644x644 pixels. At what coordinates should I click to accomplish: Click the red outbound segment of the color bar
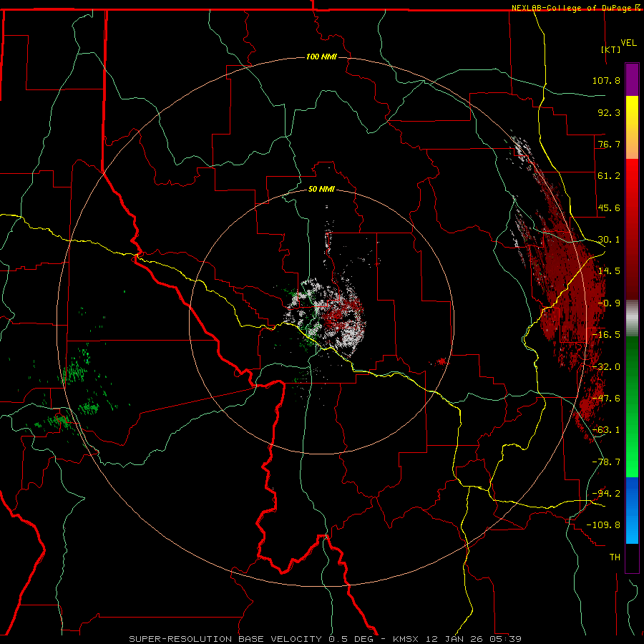[632, 229]
